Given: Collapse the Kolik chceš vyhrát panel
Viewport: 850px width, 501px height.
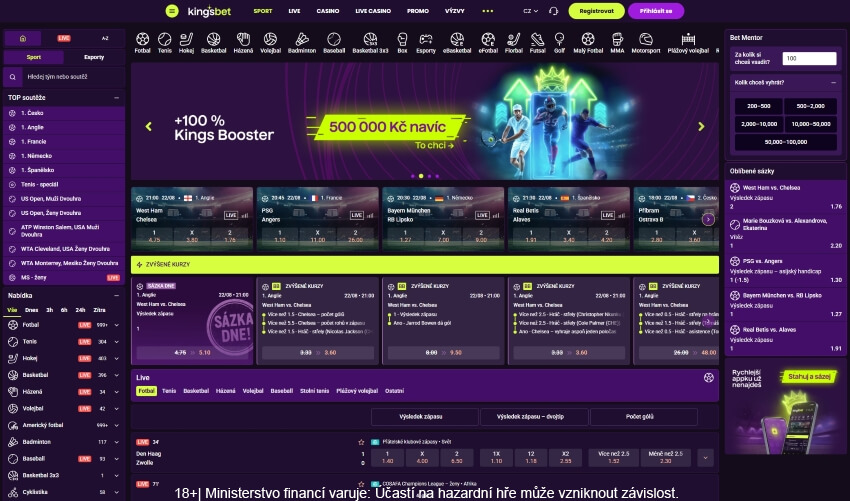Looking at the screenshot, I should click(833, 82).
